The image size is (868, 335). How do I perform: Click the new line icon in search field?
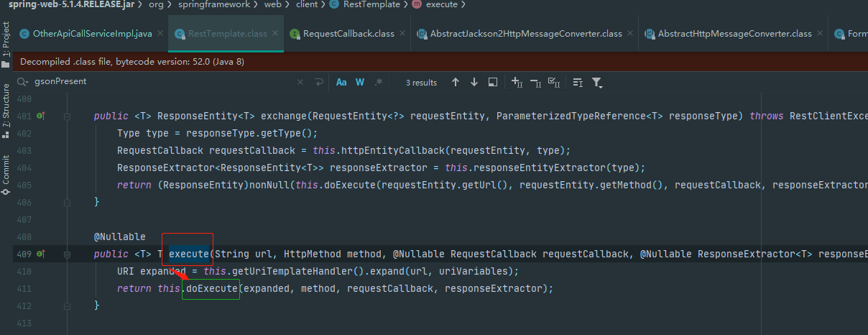(319, 82)
